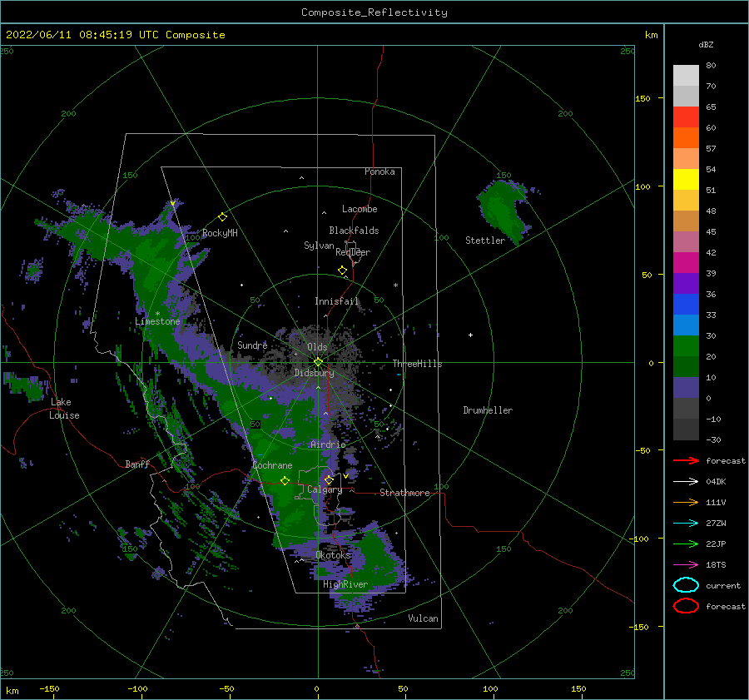
Task: Click the RedDeer city label
Action: 353,252
